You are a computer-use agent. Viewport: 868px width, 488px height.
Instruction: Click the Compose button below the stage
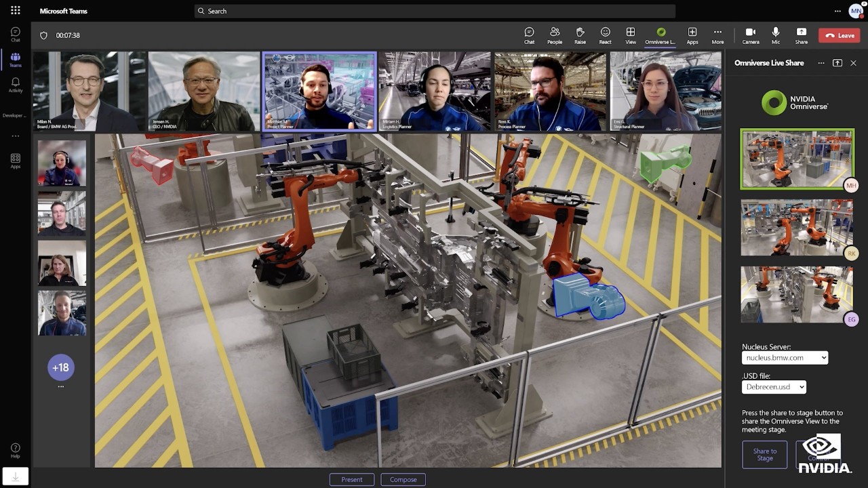pos(403,479)
